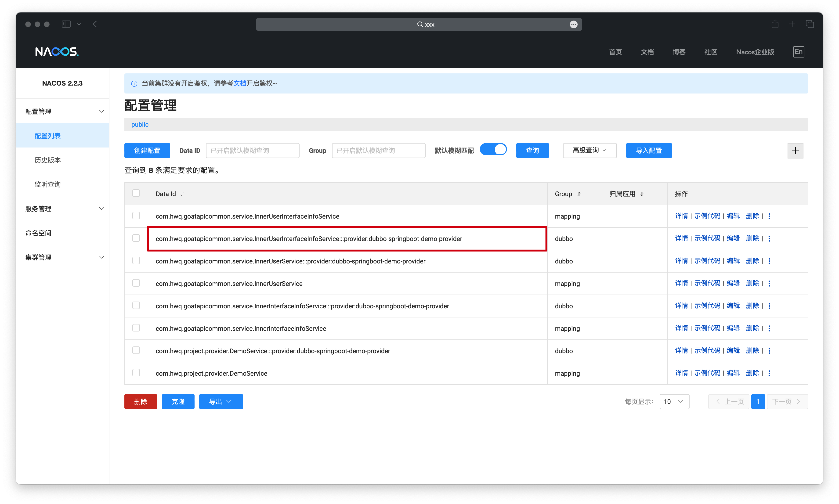Open 博客 in top navigation
Image resolution: width=839 pixels, height=504 pixels.
click(679, 52)
